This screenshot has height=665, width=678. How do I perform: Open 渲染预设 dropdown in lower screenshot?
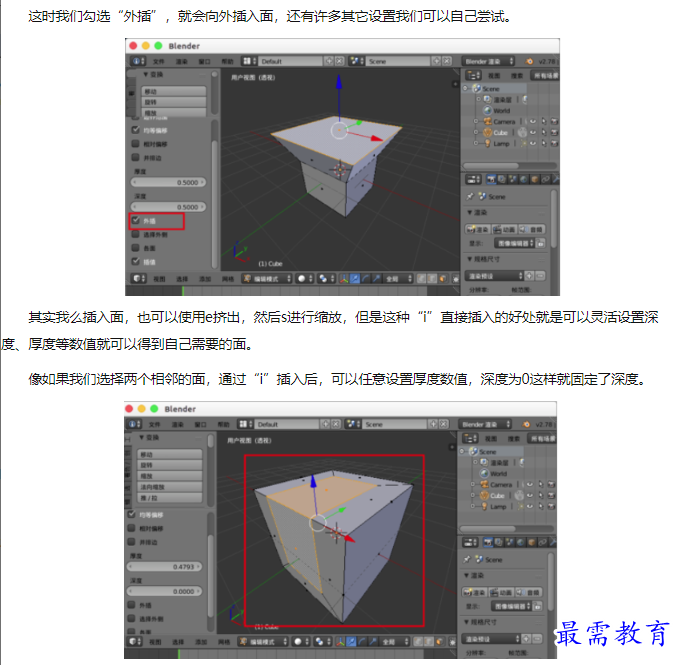[491, 639]
